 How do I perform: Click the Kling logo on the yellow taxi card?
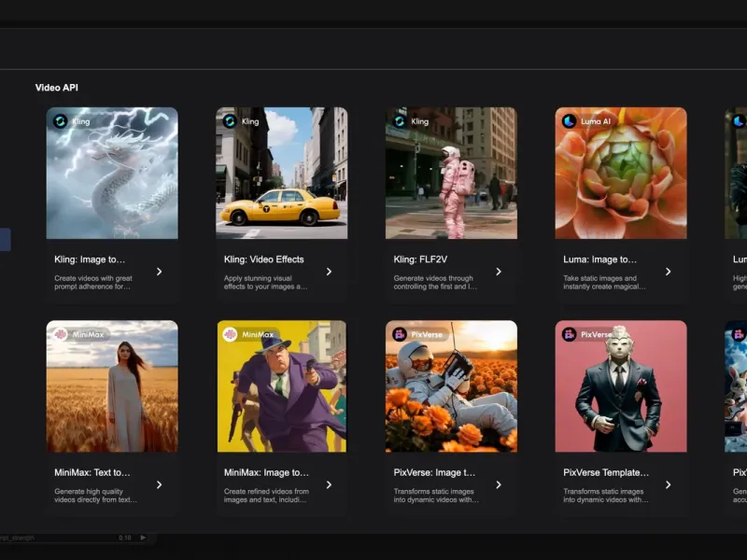tap(230, 121)
